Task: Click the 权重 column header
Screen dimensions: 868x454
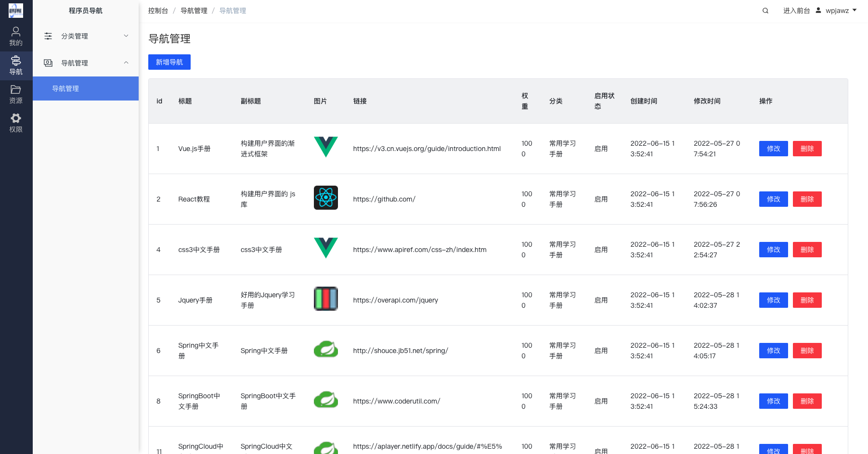Action: [525, 101]
